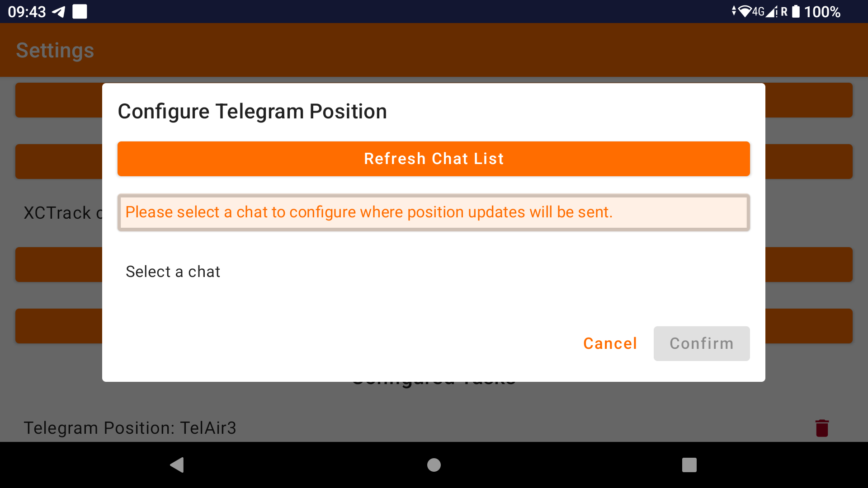868x488 pixels.
Task: Tap the Wi-Fi icon in status bar
Action: pyautogui.click(x=744, y=11)
